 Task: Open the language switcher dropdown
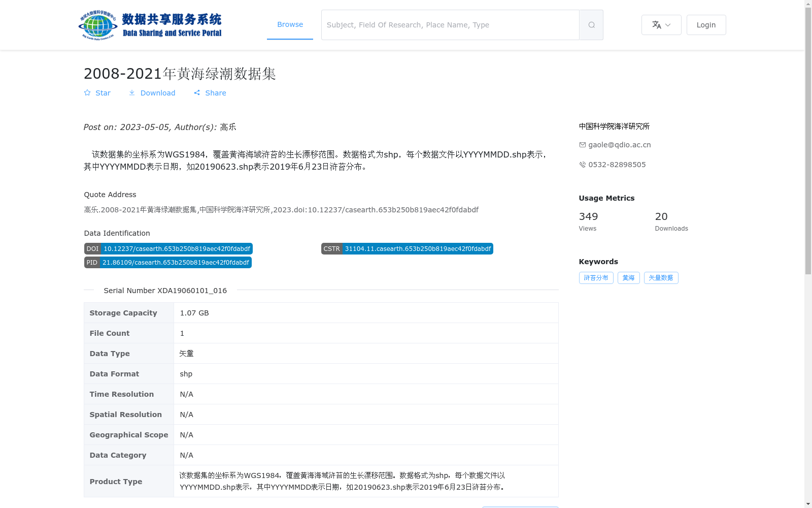[x=661, y=25]
